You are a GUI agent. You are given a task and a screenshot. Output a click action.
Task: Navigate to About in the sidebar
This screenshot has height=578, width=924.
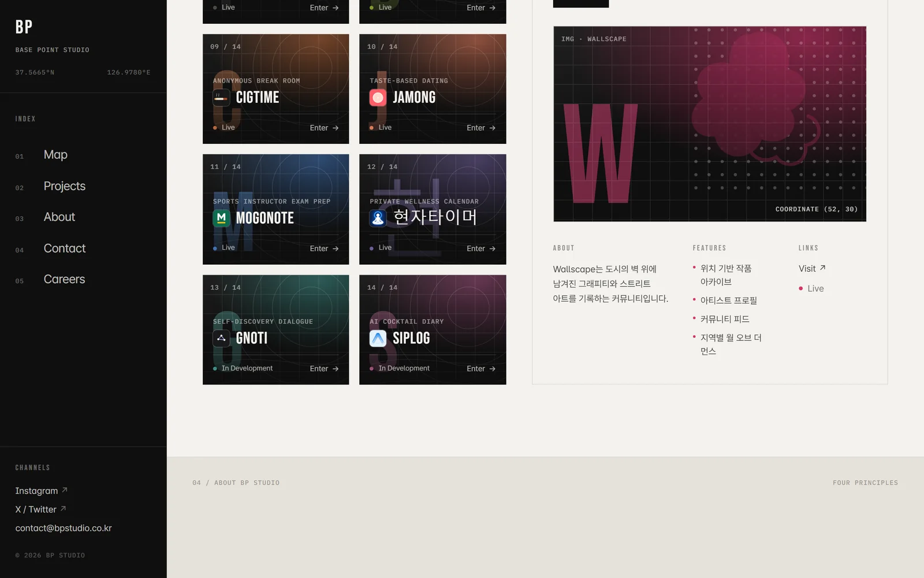point(59,217)
